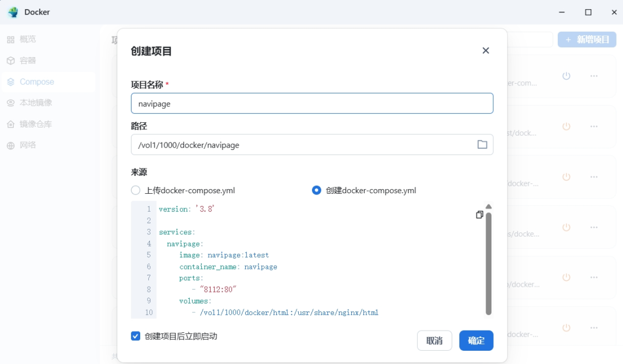Click the power icon of the second project
The height and width of the screenshot is (364, 623).
(x=566, y=126)
